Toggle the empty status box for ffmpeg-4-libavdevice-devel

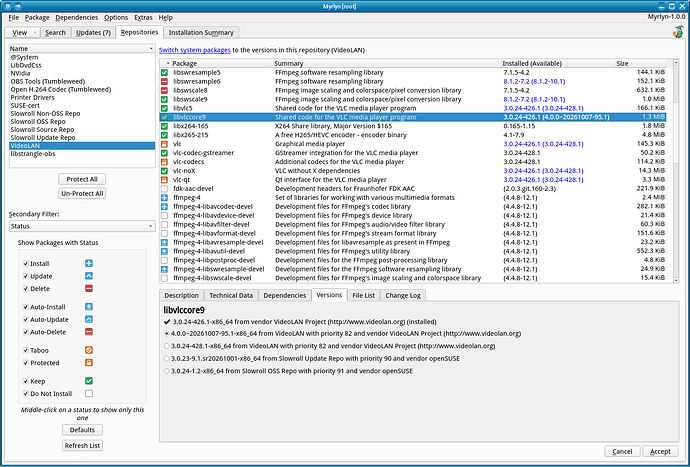(164, 216)
